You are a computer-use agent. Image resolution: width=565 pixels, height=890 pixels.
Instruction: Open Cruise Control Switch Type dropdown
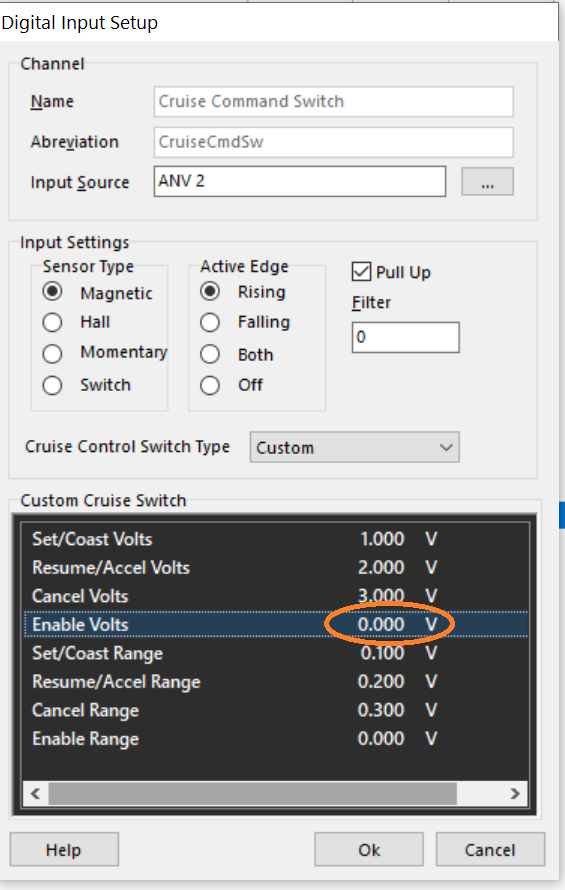pos(354,447)
